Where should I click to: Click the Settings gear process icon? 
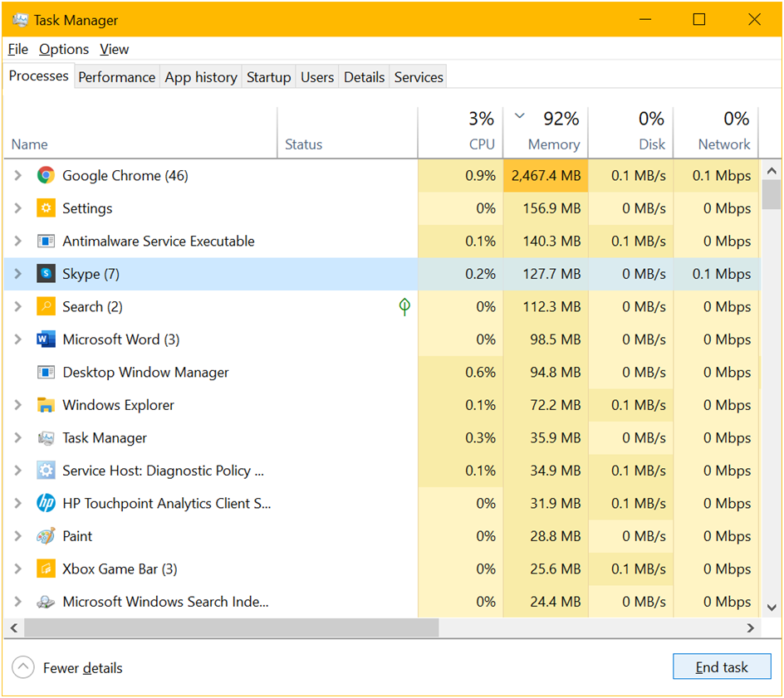coord(46,207)
